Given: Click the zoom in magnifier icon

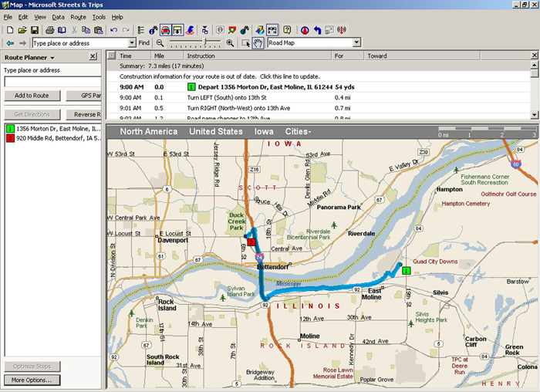Looking at the screenshot, I should (230, 43).
